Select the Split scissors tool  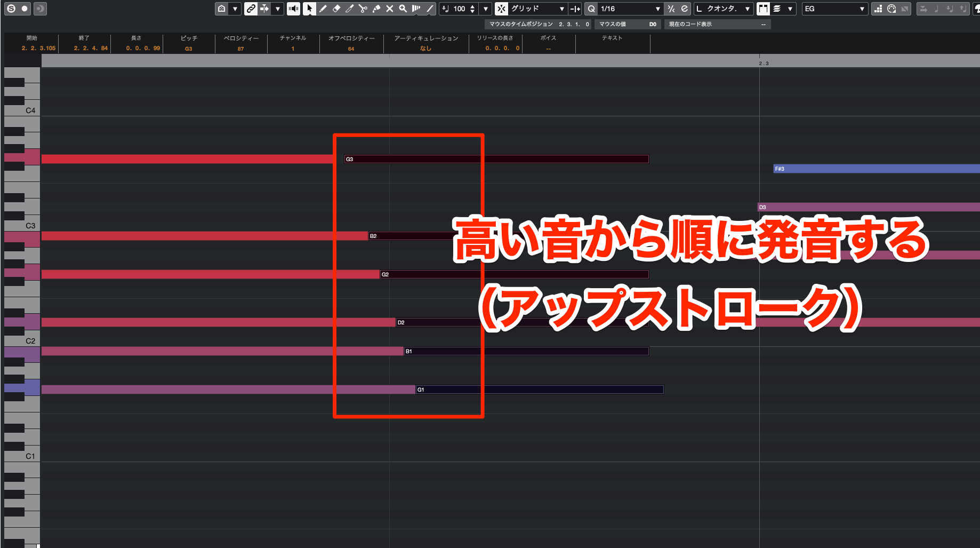tap(363, 9)
